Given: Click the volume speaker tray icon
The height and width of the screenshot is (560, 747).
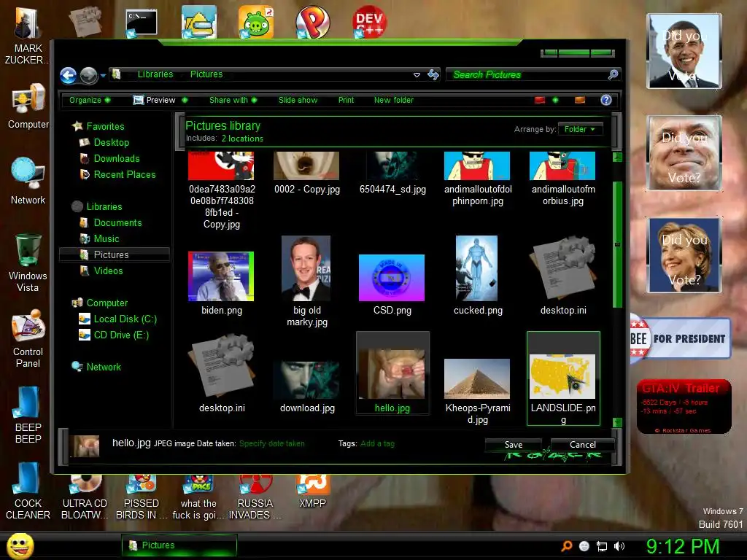Looking at the screenshot, I should [619, 547].
